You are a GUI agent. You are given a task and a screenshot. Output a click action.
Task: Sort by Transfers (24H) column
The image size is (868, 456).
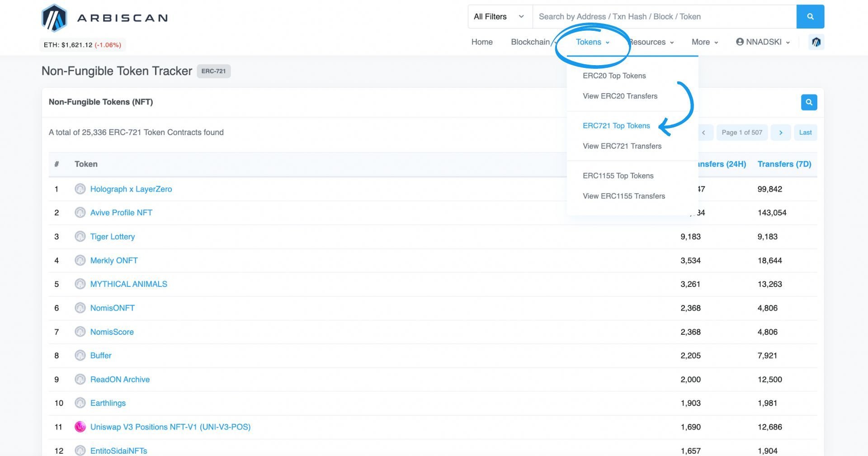tap(722, 164)
